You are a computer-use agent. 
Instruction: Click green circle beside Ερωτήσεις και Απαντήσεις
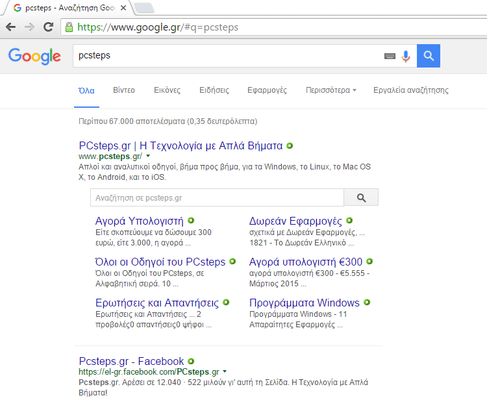click(226, 302)
